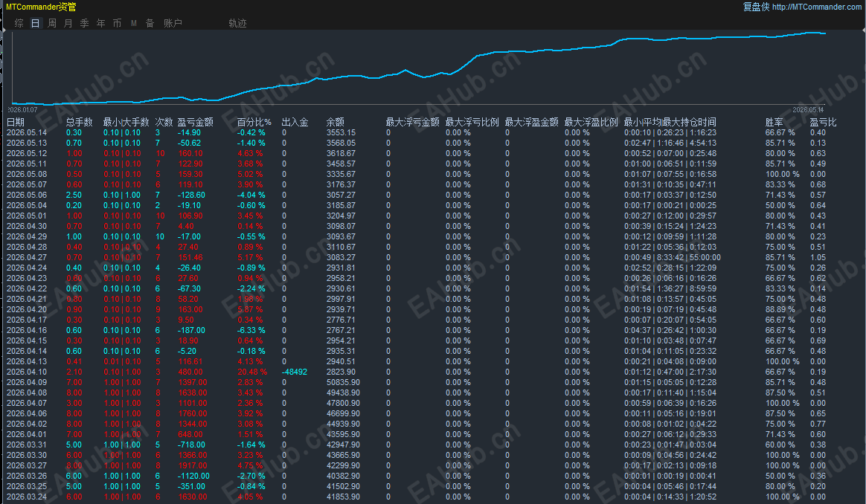Sort by 余额 column header
Image resolution: width=866 pixels, height=504 pixels.
point(336,122)
